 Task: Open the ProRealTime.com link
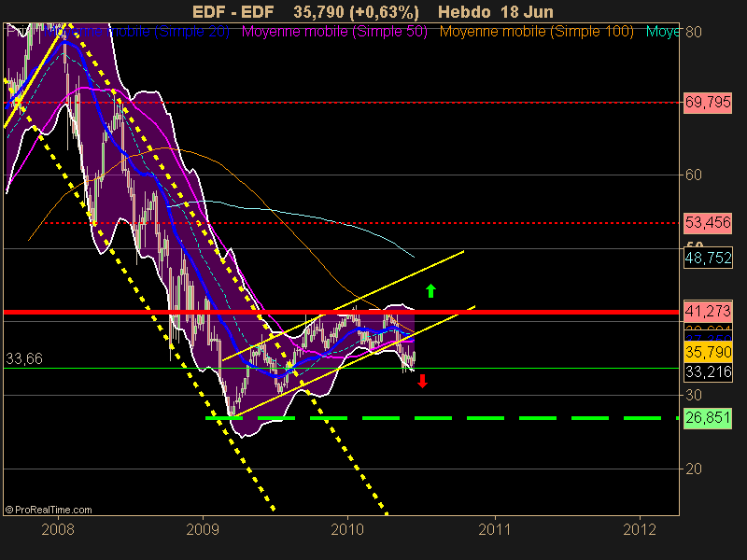point(49,510)
